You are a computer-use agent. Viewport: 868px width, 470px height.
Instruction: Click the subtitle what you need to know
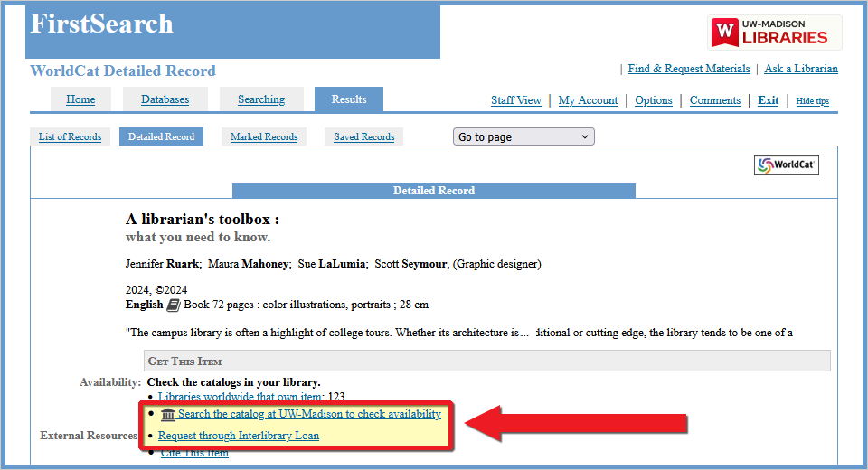[x=198, y=237]
